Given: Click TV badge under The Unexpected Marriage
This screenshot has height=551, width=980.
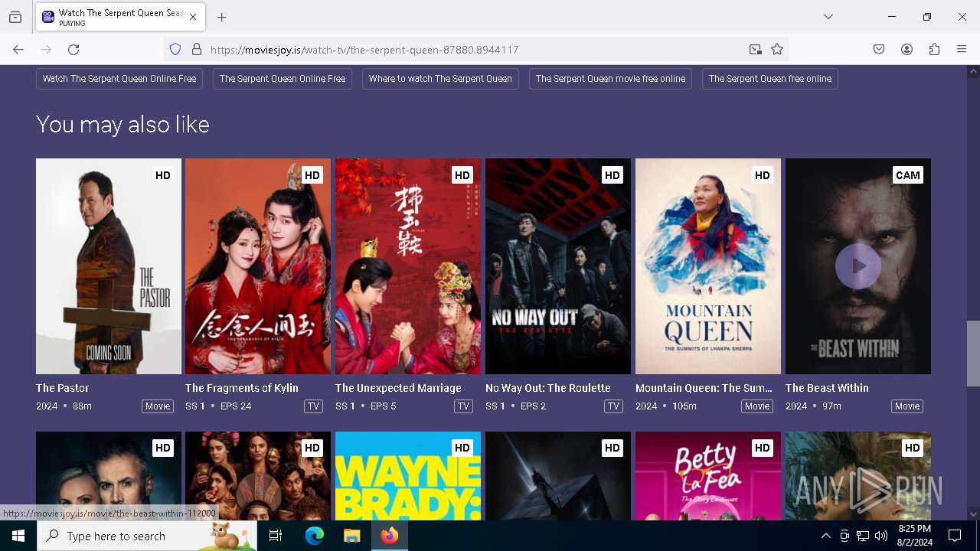Looking at the screenshot, I should pyautogui.click(x=464, y=406).
